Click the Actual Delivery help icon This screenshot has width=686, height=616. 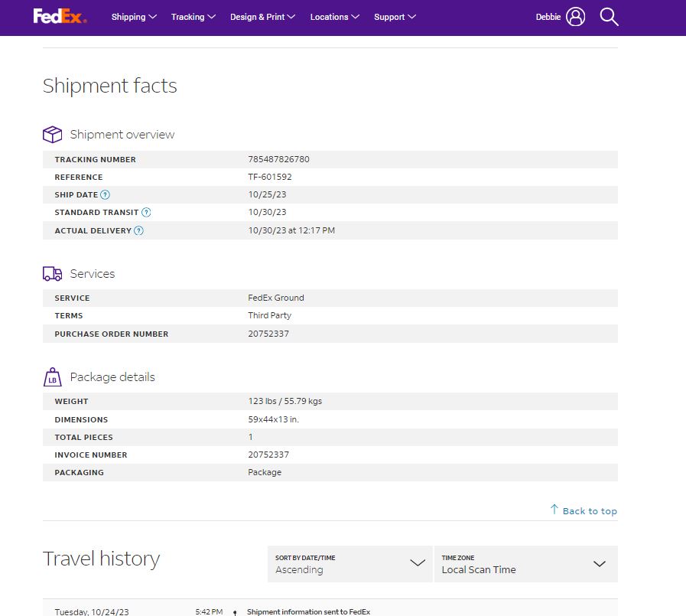[x=138, y=231]
